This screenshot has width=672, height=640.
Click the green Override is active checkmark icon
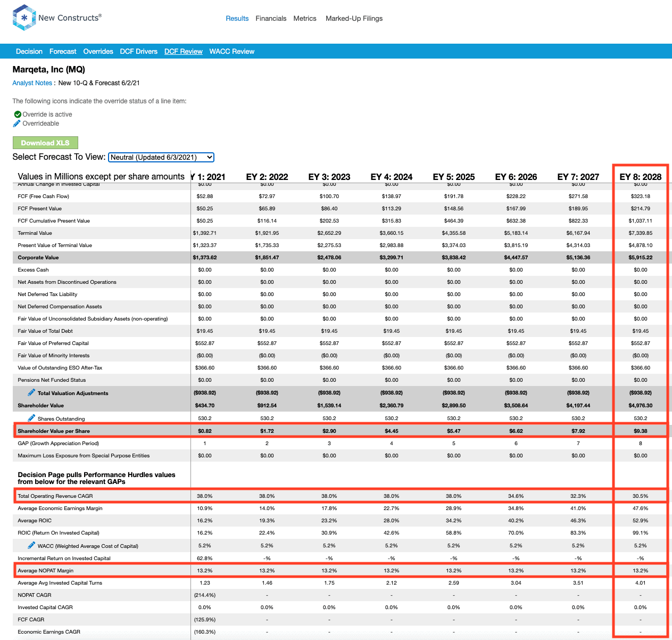[18, 114]
